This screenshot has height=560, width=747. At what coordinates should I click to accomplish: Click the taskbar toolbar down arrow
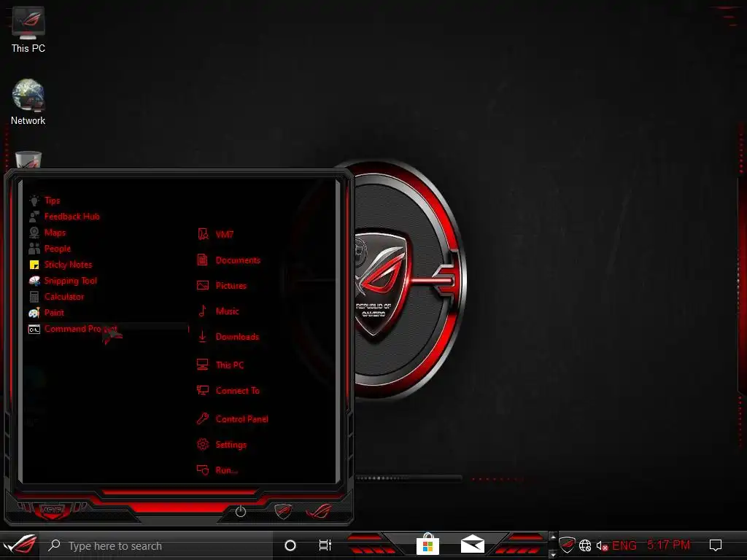(x=553, y=555)
